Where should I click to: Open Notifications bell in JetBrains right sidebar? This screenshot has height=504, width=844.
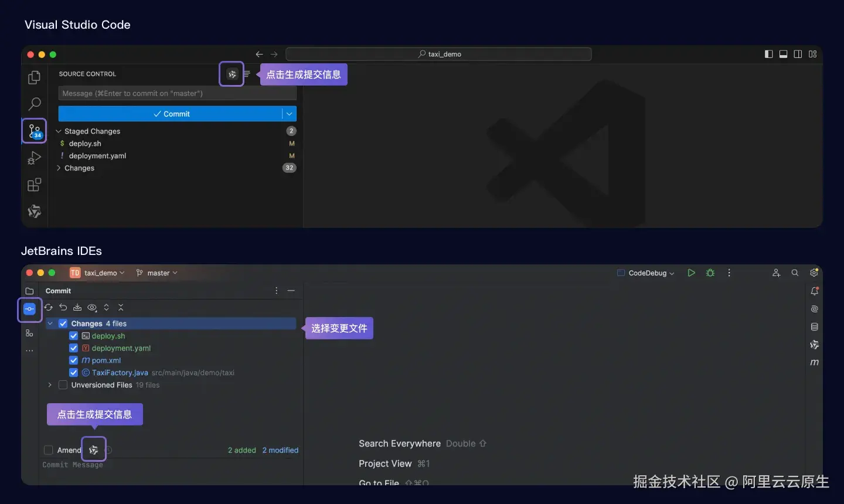[x=814, y=291]
